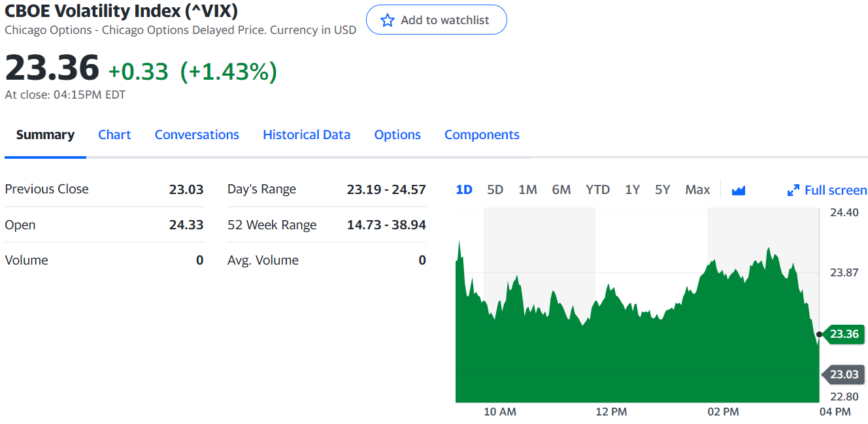The height and width of the screenshot is (424, 868).
Task: Click the 52 Week Range value 14.73 - 38.94
Action: tap(386, 225)
